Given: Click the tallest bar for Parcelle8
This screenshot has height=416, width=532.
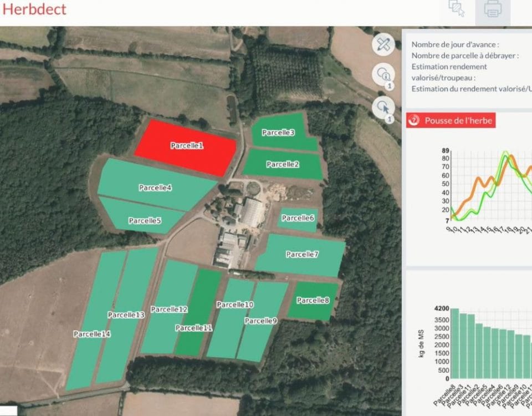Looking at the screenshot, I should pos(454,343).
